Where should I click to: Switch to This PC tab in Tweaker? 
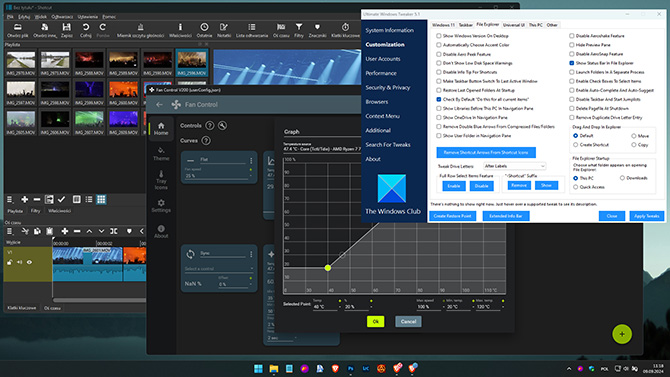point(535,25)
